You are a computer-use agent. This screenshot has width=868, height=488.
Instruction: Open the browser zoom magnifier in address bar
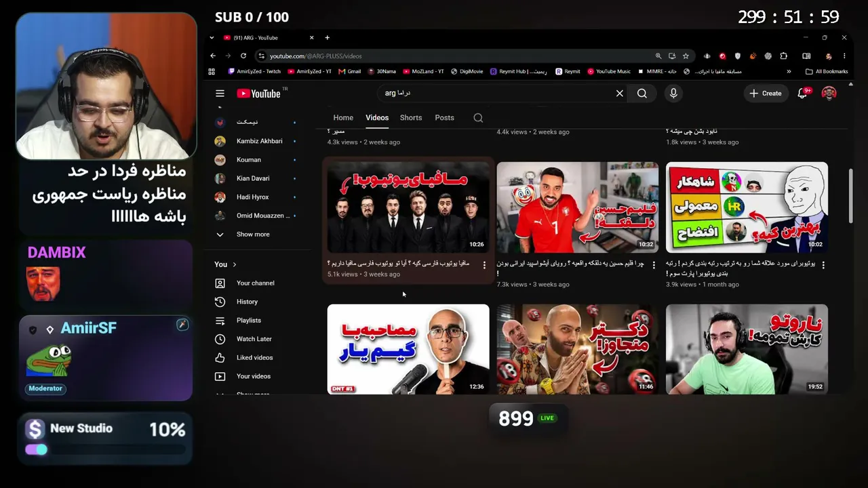658,56
